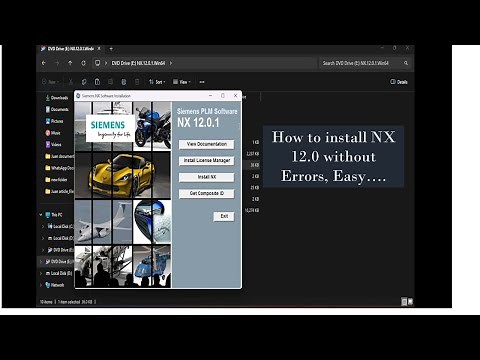Image resolution: width=480 pixels, height=360 pixels.
Task: Click the Delete trash toolbar icon
Action: [137, 82]
